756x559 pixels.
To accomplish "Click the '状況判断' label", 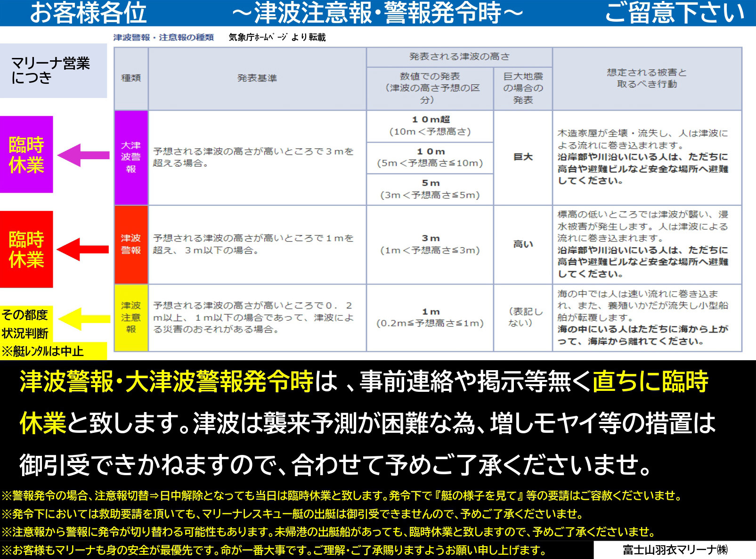I will click(x=25, y=333).
